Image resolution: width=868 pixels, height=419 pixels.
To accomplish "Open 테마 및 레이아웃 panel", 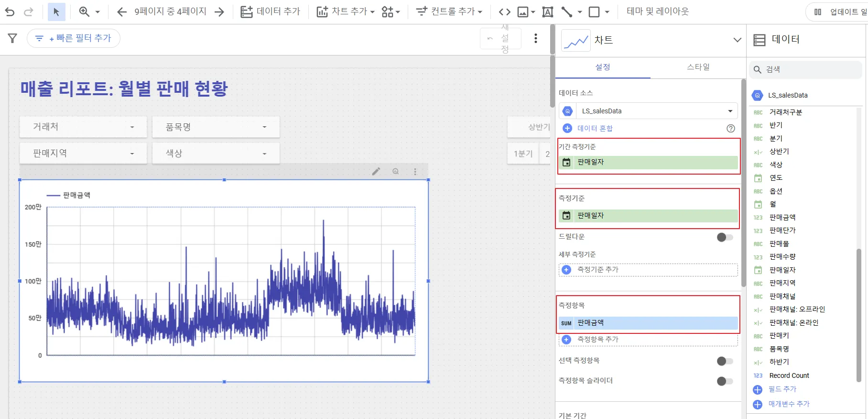I will (658, 12).
